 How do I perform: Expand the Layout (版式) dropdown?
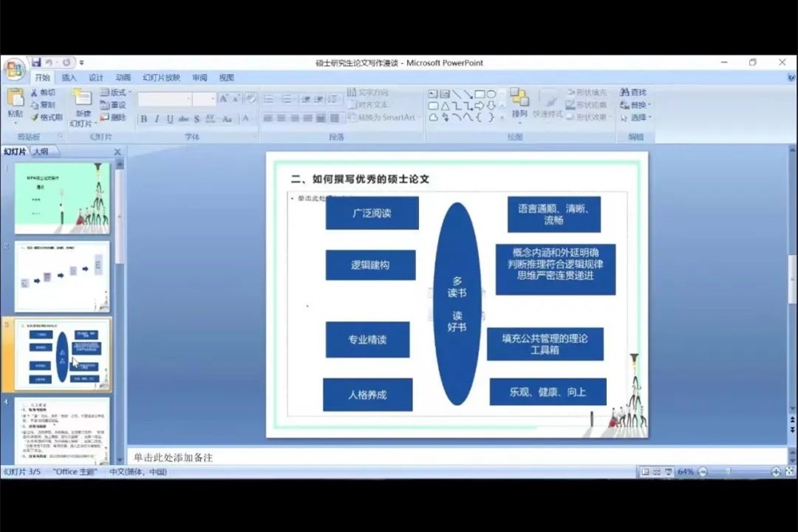[116, 92]
